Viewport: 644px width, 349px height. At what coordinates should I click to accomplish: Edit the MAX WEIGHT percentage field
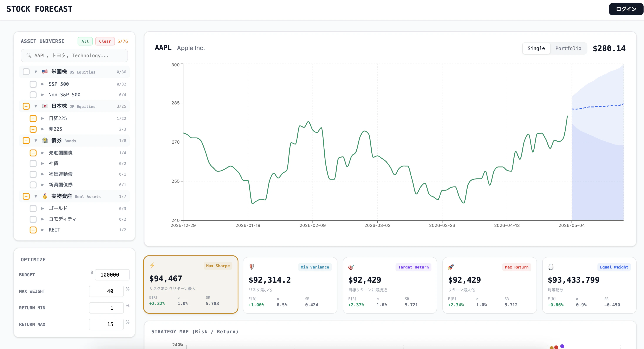[106, 291]
